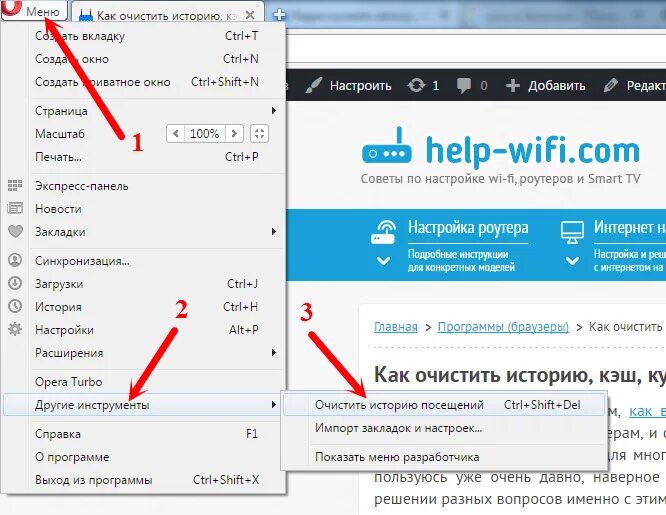This screenshot has height=515, width=666.
Task: Click the comments bubble icon
Action: (464, 85)
